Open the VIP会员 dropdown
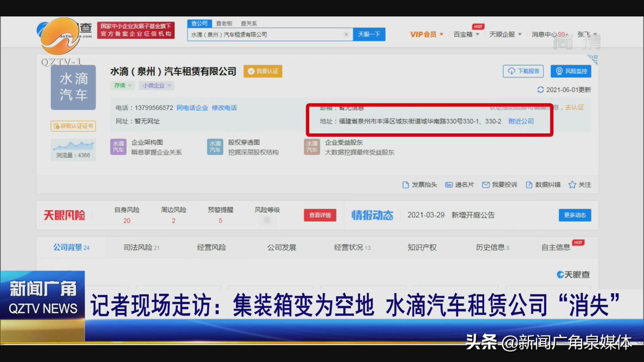Viewport: 644px width, 362px height. click(426, 34)
